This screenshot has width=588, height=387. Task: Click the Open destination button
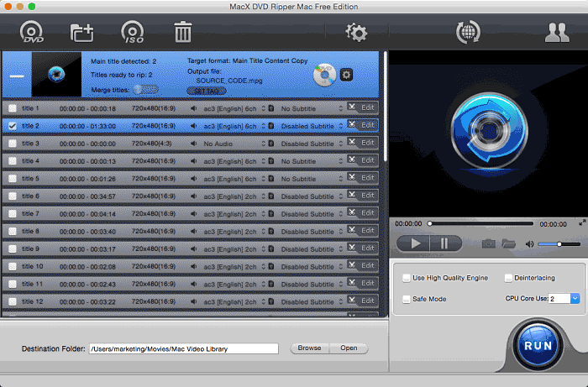(x=349, y=348)
